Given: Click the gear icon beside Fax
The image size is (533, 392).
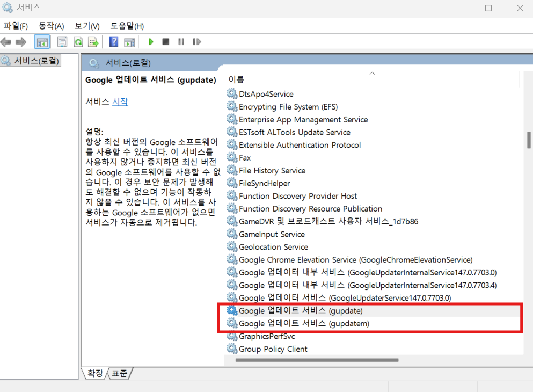Looking at the screenshot, I should pyautogui.click(x=232, y=157).
